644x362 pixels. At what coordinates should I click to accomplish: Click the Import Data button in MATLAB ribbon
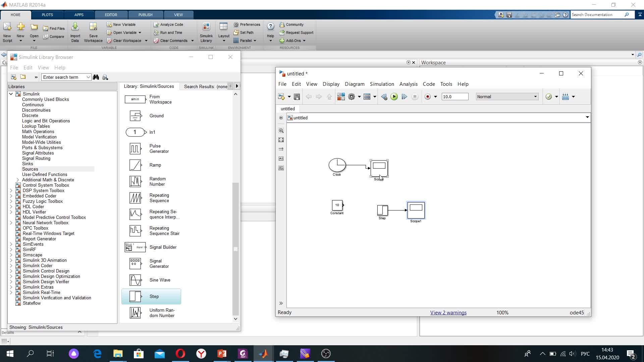click(75, 33)
